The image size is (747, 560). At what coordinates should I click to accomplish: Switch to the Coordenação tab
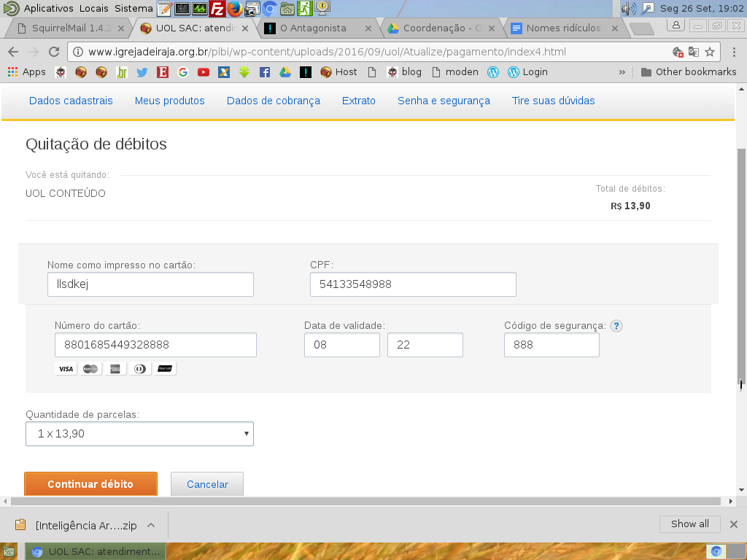click(x=440, y=28)
